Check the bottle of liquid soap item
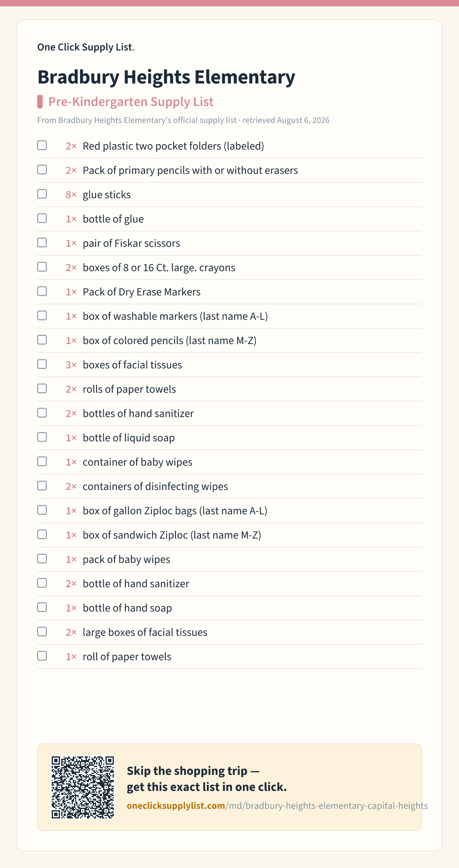Image resolution: width=459 pixels, height=868 pixels. (x=42, y=437)
